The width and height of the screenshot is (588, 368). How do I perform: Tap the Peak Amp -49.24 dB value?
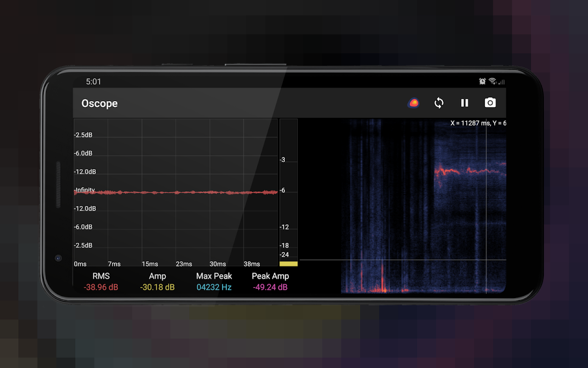pyautogui.click(x=270, y=287)
